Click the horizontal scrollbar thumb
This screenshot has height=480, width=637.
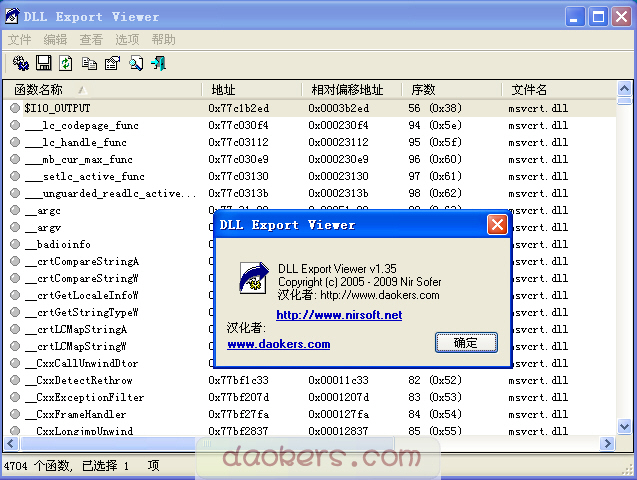pos(207,443)
